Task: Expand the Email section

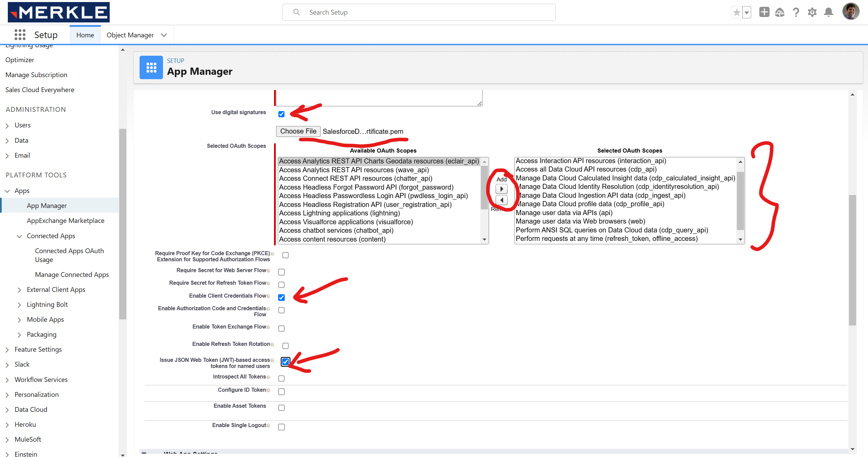Action: [x=7, y=156]
